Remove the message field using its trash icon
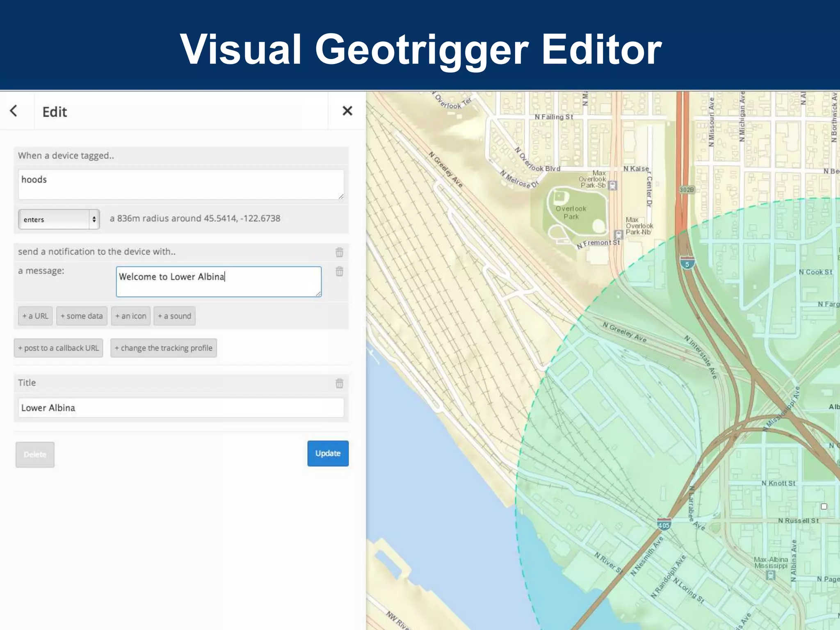This screenshot has width=840, height=630. 339,271
